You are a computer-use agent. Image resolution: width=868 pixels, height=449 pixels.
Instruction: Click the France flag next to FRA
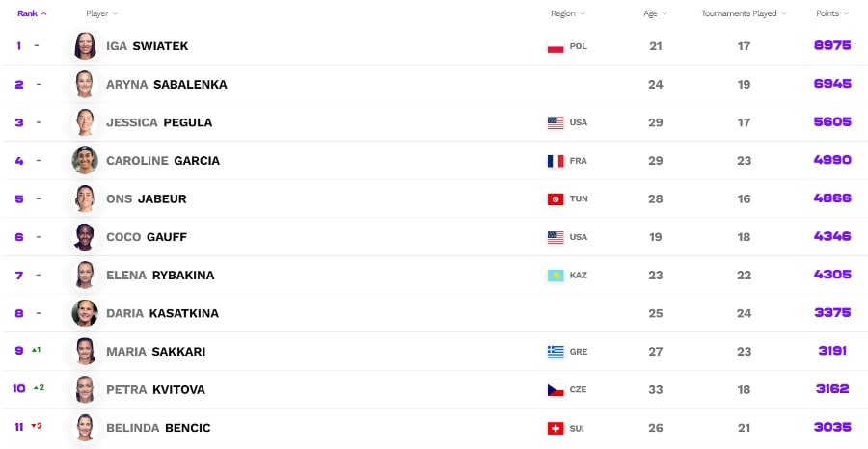click(x=556, y=161)
